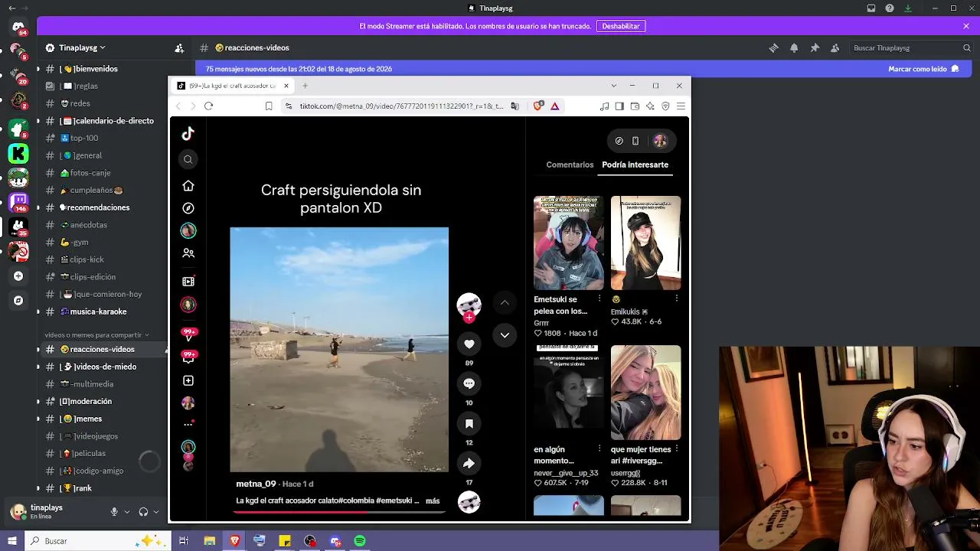Open TikTok upload plus icon
The image size is (980, 551).
(188, 380)
